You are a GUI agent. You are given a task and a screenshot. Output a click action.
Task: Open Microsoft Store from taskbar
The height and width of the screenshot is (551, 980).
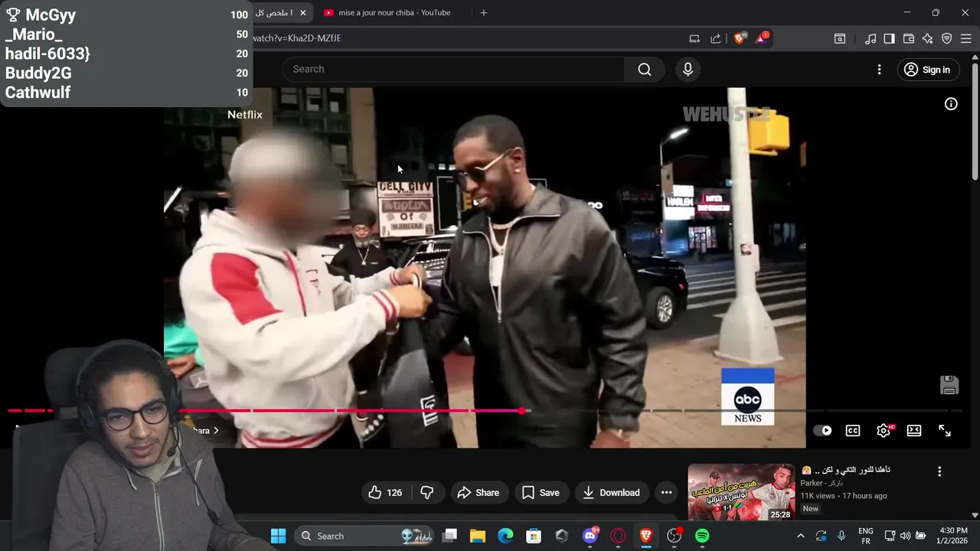(534, 536)
